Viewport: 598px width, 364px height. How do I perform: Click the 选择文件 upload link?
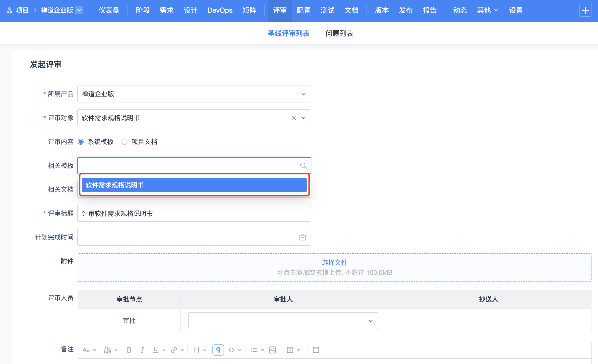334,262
